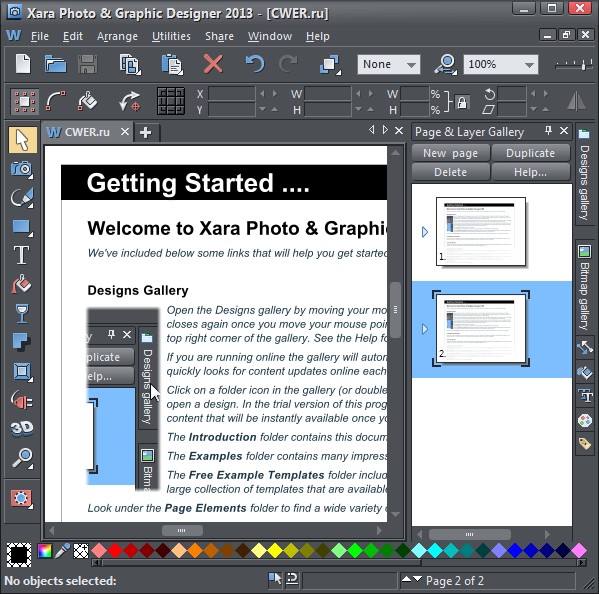
Task: Click the plus new tab button
Action: 145,133
